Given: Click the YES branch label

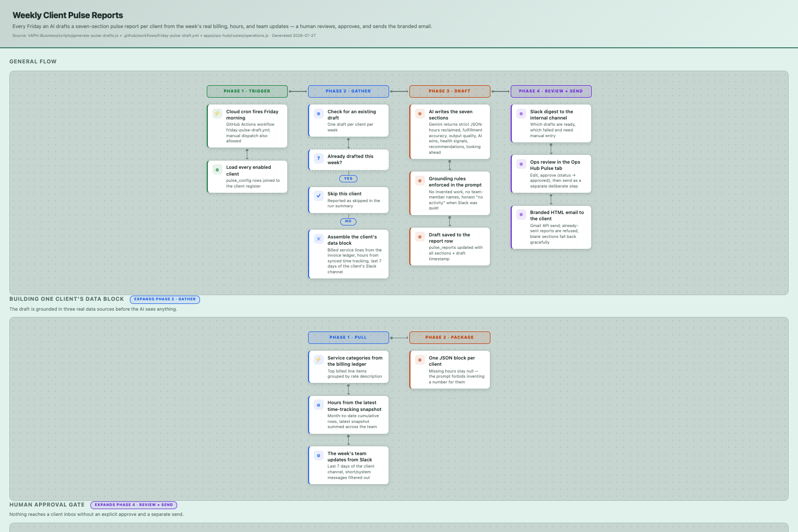Looking at the screenshot, I should (348, 179).
